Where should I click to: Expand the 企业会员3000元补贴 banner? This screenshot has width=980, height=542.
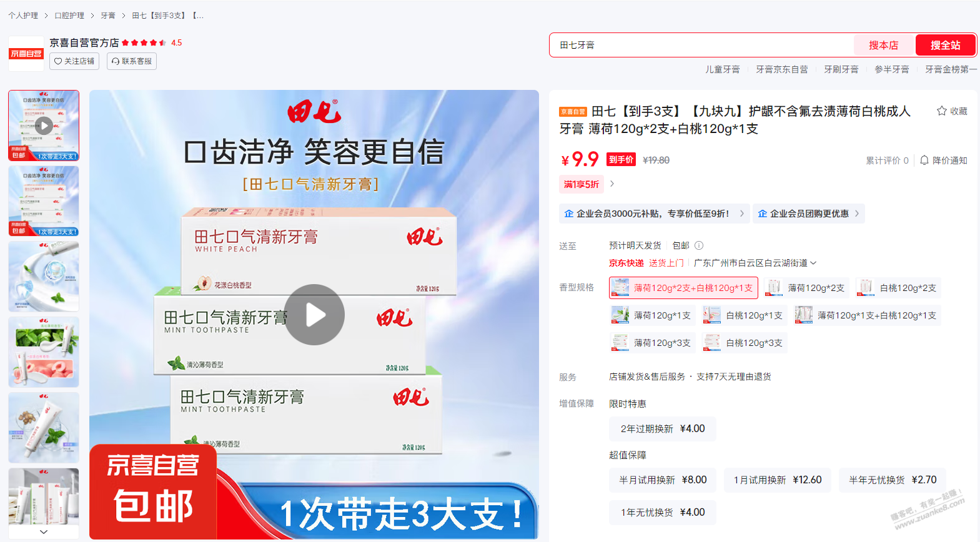[x=654, y=214]
